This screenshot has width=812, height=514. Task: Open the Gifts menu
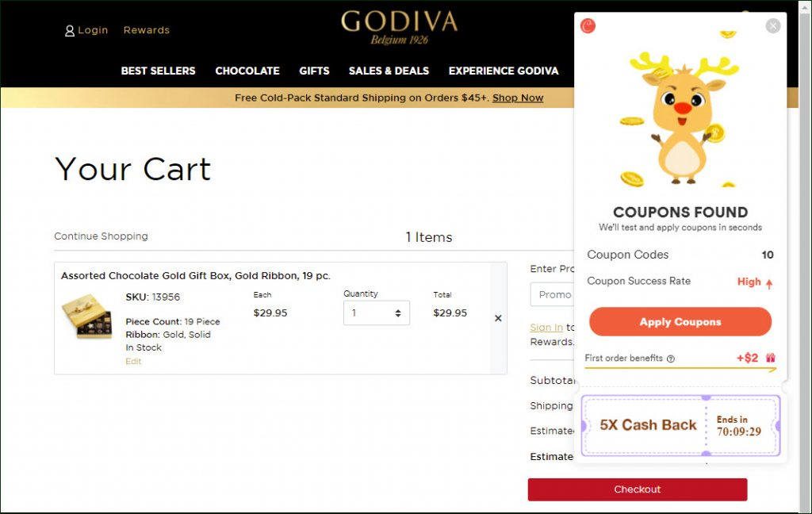pyautogui.click(x=314, y=71)
